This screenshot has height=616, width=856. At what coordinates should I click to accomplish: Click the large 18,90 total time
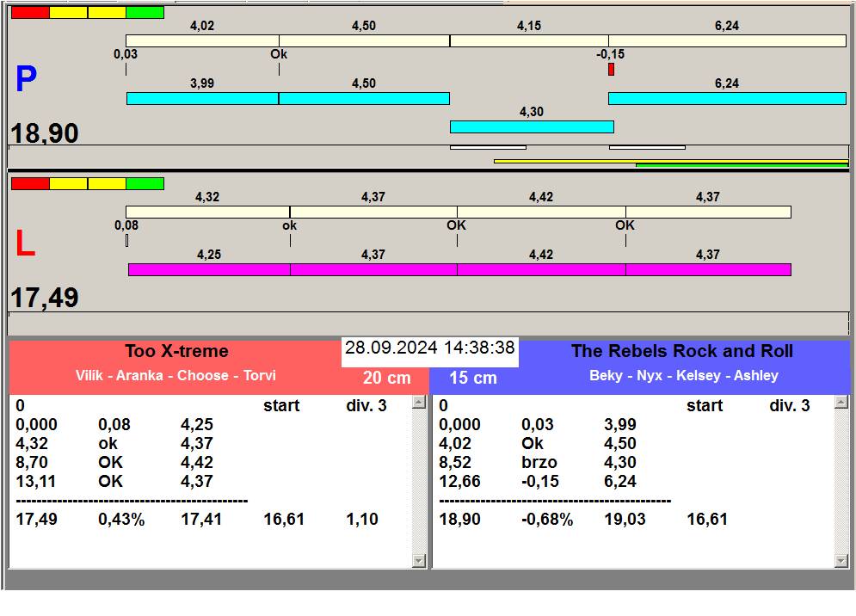45,133
